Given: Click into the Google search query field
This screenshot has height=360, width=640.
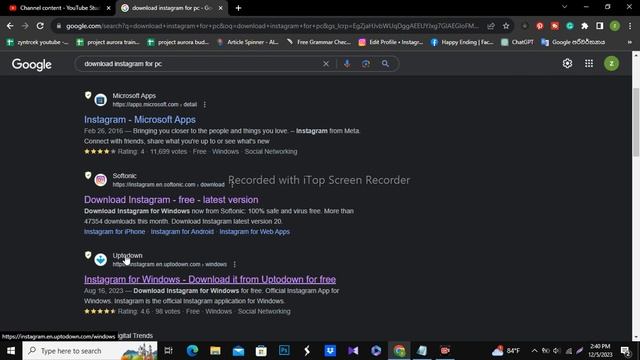Looking at the screenshot, I should (x=200, y=64).
